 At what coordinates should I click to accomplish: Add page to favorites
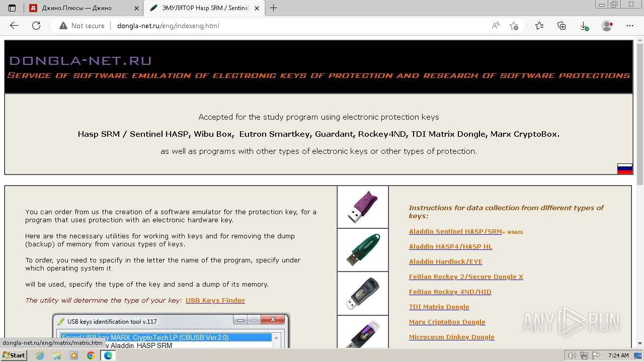pos(514,26)
